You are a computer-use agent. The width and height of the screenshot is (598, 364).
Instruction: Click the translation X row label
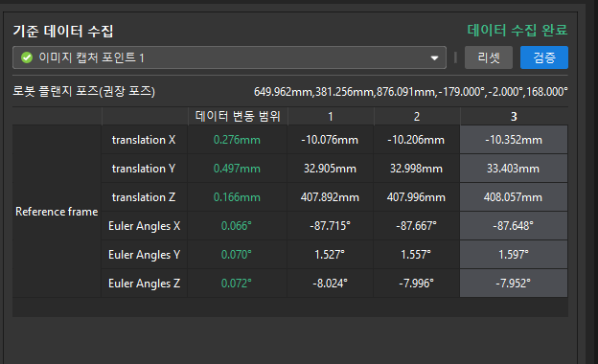(x=144, y=140)
